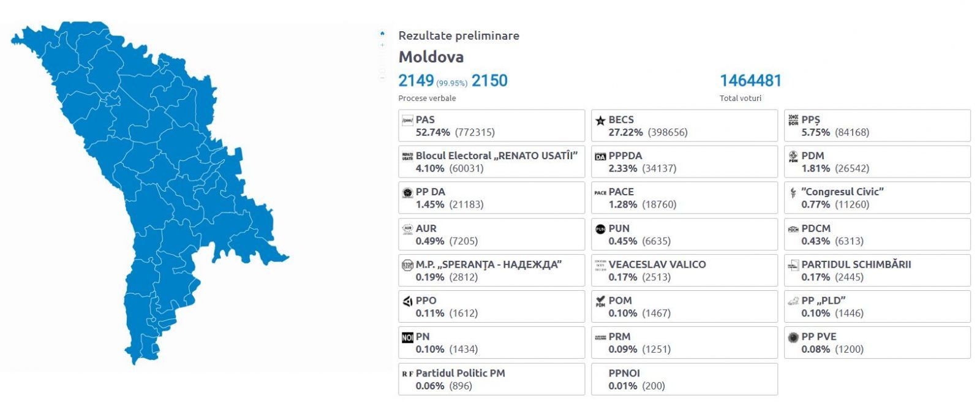Click the map home reset icon
The height and width of the screenshot is (420, 980).
[382, 34]
